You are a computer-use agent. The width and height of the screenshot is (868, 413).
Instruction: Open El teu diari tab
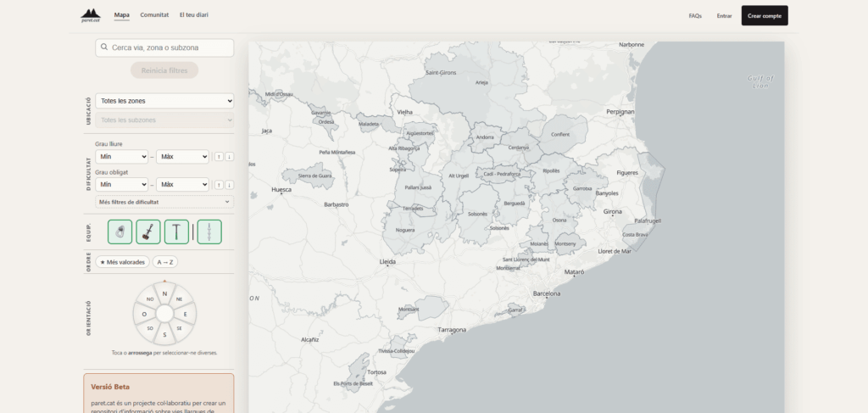(194, 15)
